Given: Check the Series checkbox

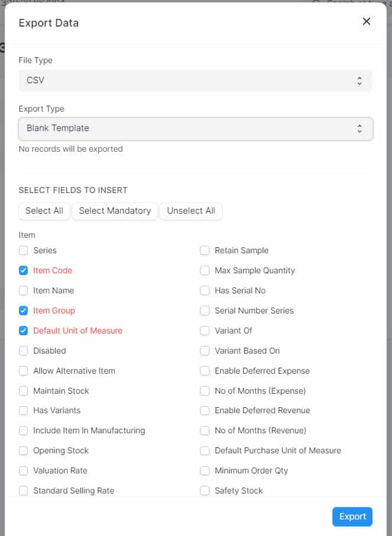Looking at the screenshot, I should (x=24, y=250).
